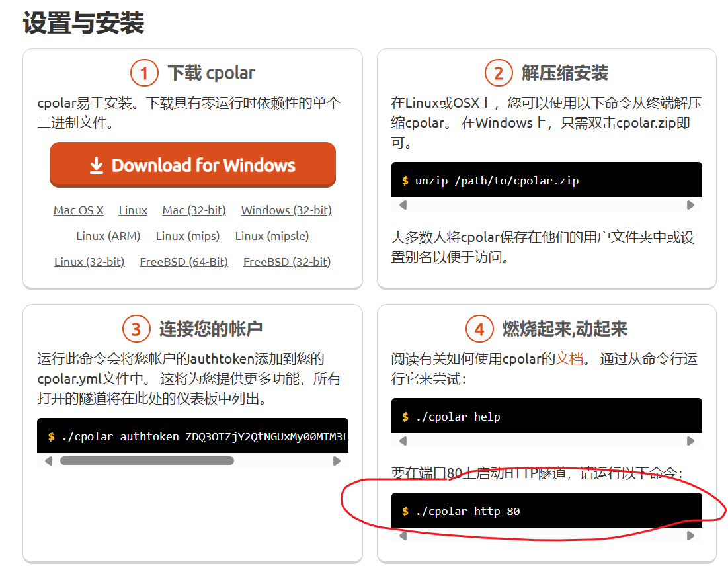Open the Linux download link

(132, 210)
